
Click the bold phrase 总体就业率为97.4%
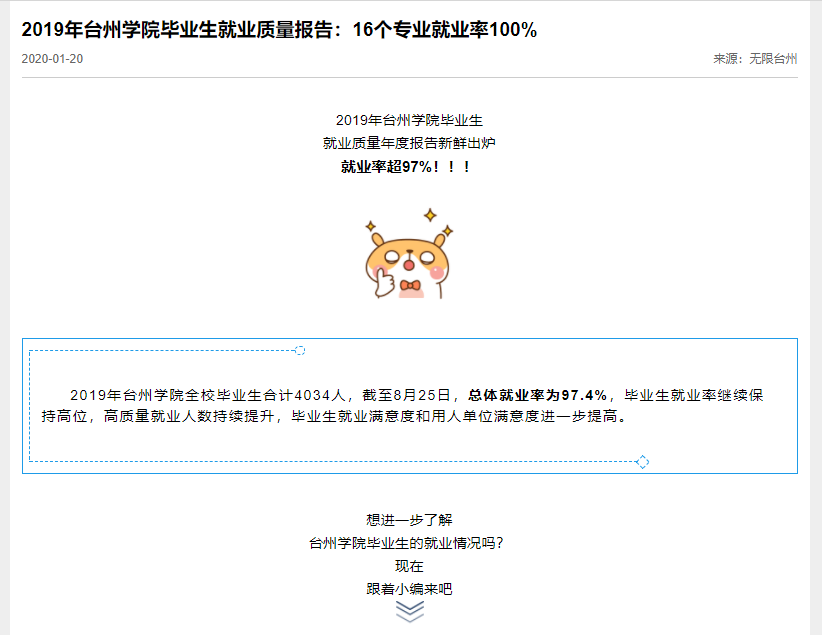click(537, 395)
